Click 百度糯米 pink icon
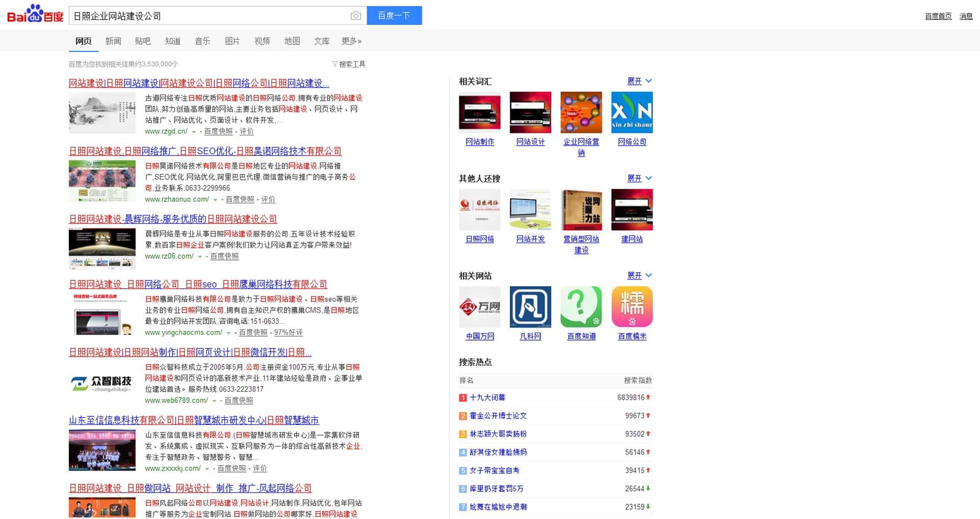Image resolution: width=980 pixels, height=519 pixels. (x=632, y=306)
